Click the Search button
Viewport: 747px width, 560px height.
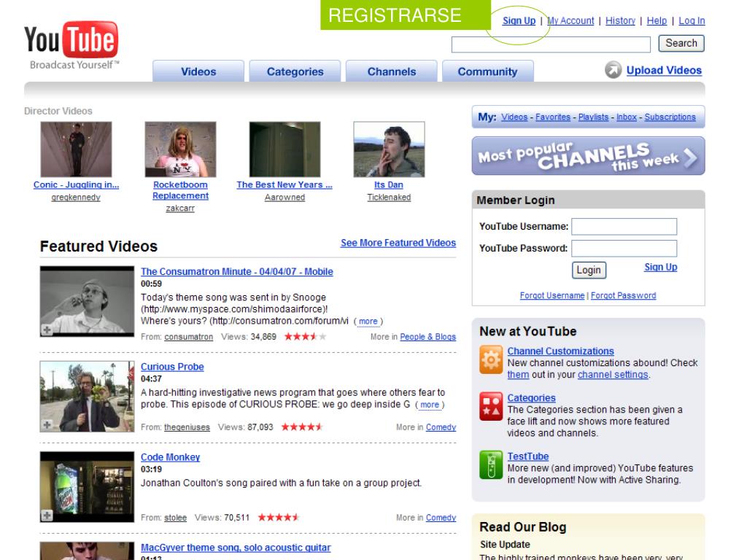click(681, 43)
